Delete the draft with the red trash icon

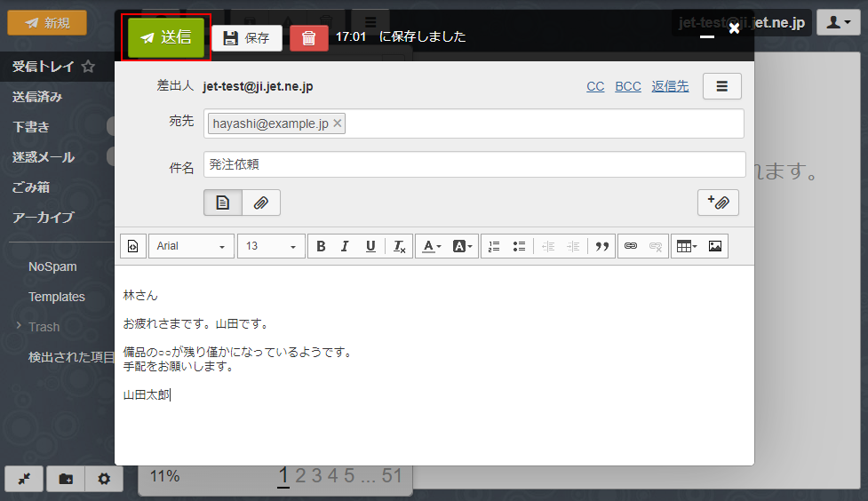pyautogui.click(x=308, y=37)
